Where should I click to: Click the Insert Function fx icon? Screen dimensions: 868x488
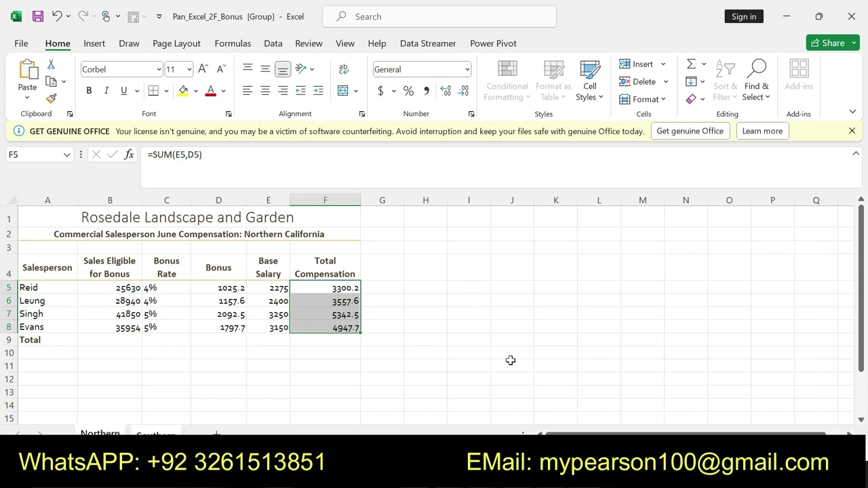tap(129, 155)
